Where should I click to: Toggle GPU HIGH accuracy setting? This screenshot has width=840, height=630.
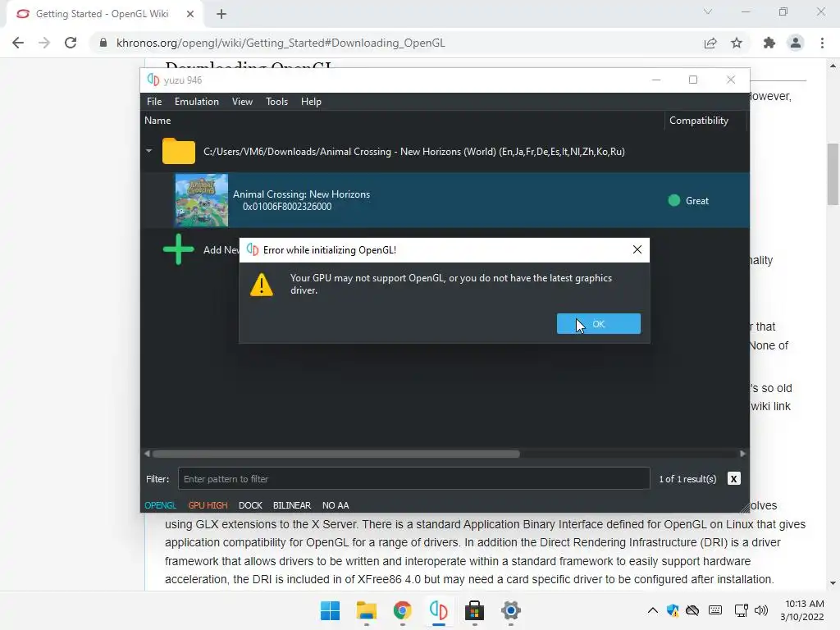208,505
